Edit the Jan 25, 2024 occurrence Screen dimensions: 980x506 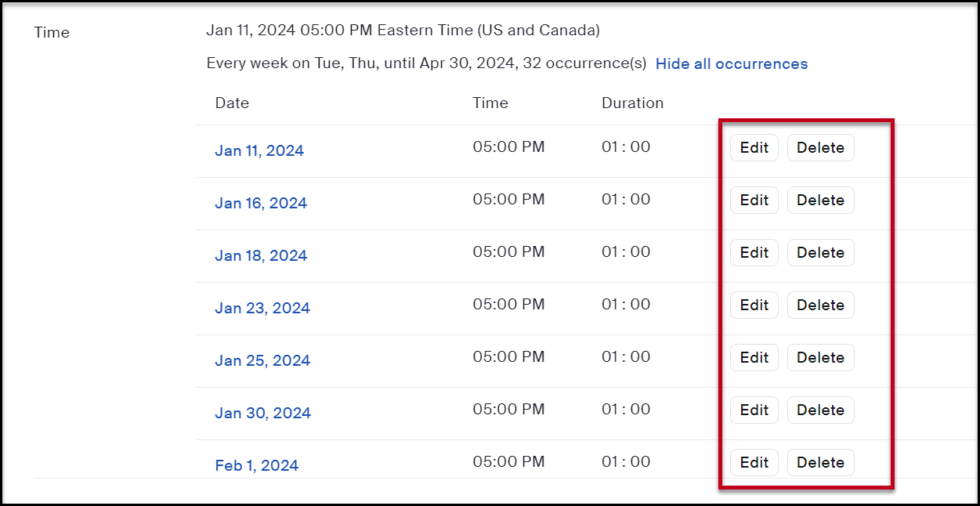(x=754, y=358)
